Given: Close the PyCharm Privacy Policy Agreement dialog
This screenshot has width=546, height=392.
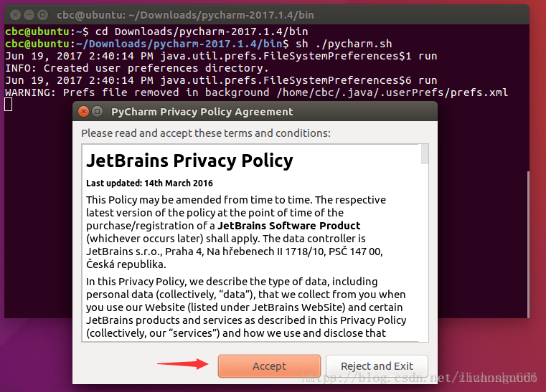Looking at the screenshot, I should (83, 112).
